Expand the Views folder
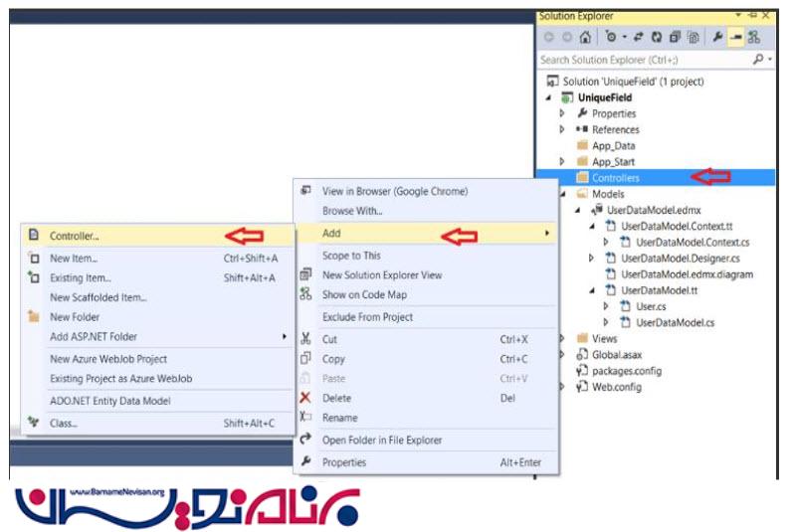This screenshot has width=794, height=532. pos(562,339)
